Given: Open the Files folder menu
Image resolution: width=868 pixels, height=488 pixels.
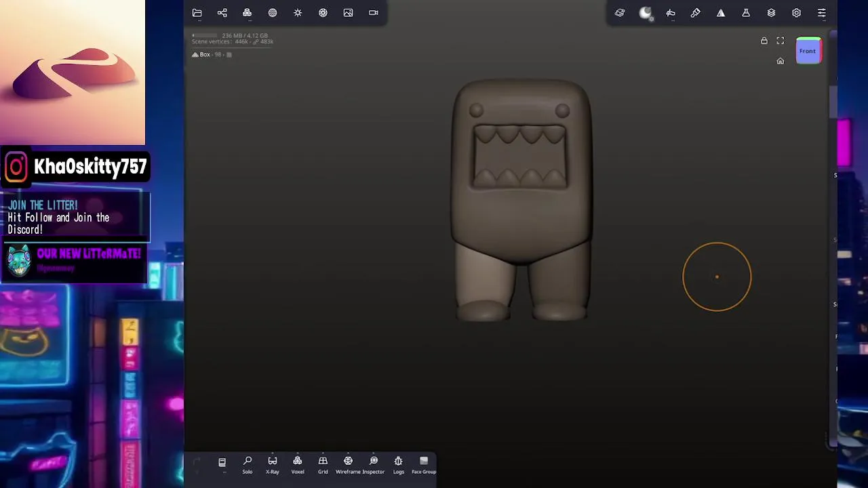Looking at the screenshot, I should [197, 13].
